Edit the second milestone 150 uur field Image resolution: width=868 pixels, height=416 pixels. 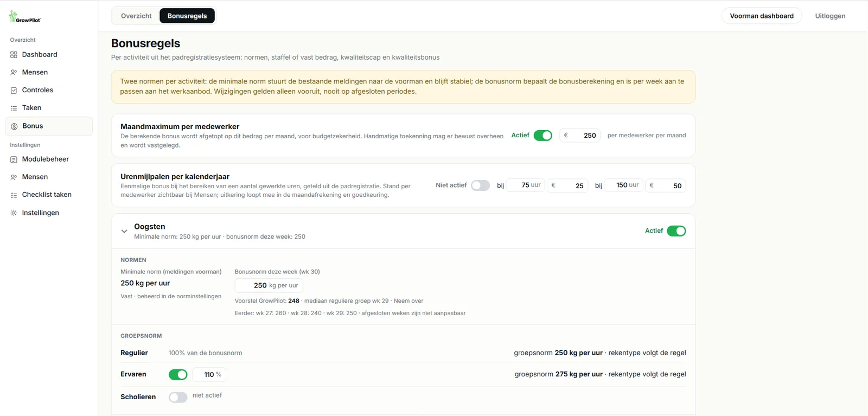(623, 185)
